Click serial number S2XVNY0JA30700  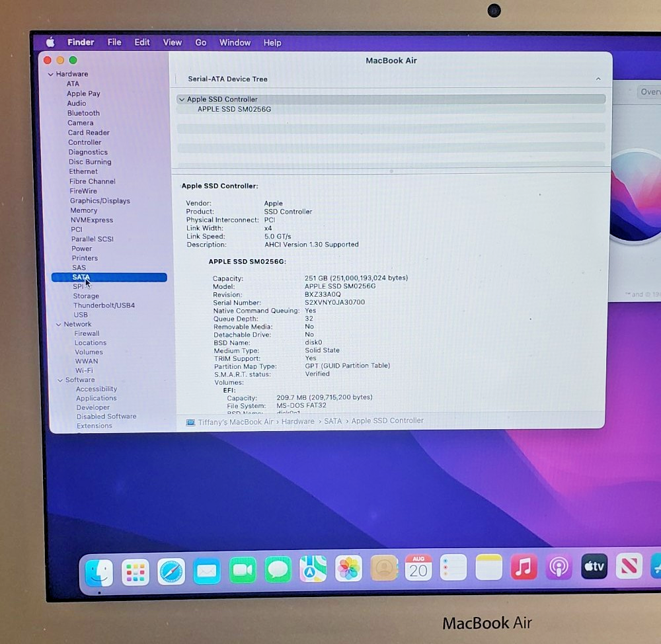point(334,302)
